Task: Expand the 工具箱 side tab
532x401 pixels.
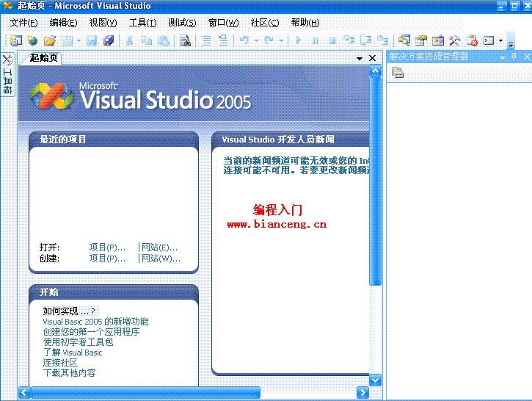Action: pos(7,74)
